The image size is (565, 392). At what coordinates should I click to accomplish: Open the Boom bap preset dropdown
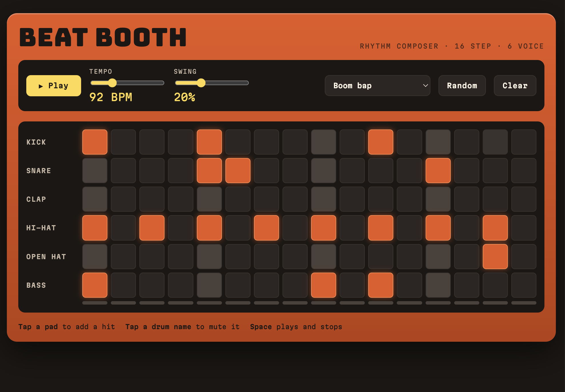tap(377, 86)
